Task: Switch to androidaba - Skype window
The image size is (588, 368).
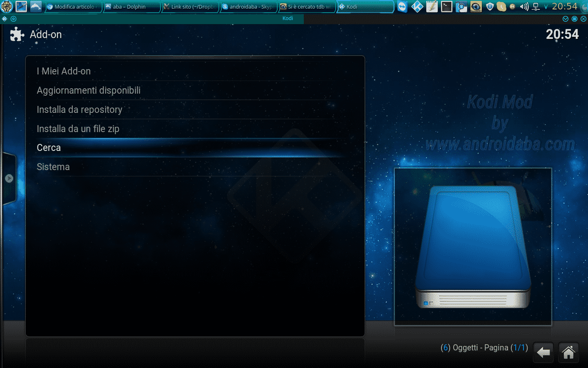Action: coord(248,7)
